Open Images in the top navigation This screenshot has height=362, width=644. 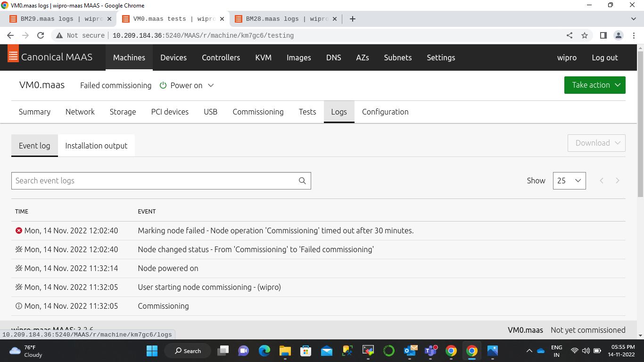(299, 58)
